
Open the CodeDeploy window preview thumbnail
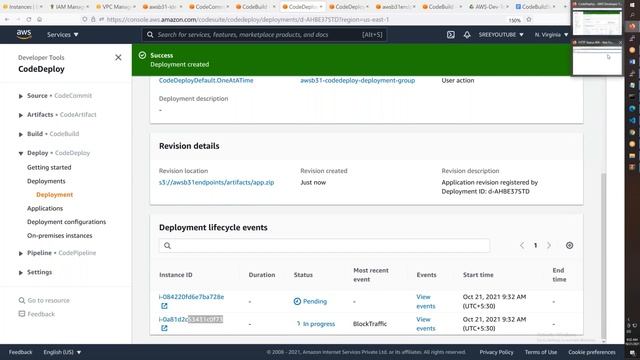597,19
